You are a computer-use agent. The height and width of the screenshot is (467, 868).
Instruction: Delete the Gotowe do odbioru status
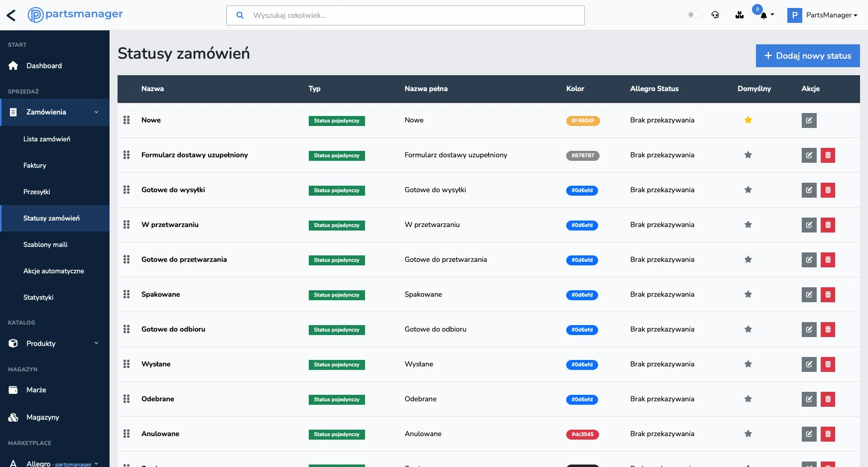point(828,330)
